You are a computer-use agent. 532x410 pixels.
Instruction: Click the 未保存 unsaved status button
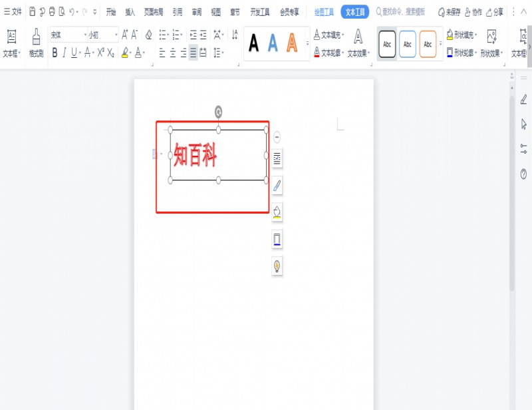450,12
